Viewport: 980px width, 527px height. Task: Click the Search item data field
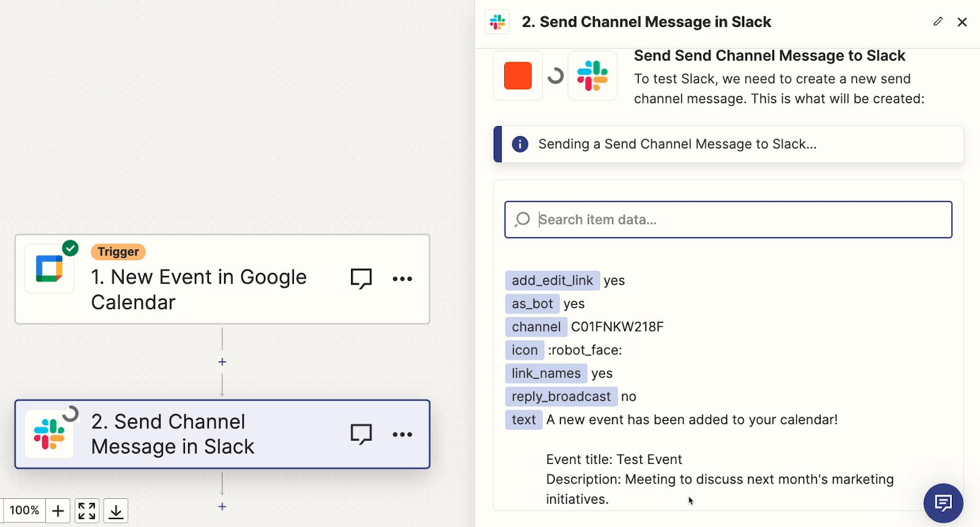click(x=728, y=220)
